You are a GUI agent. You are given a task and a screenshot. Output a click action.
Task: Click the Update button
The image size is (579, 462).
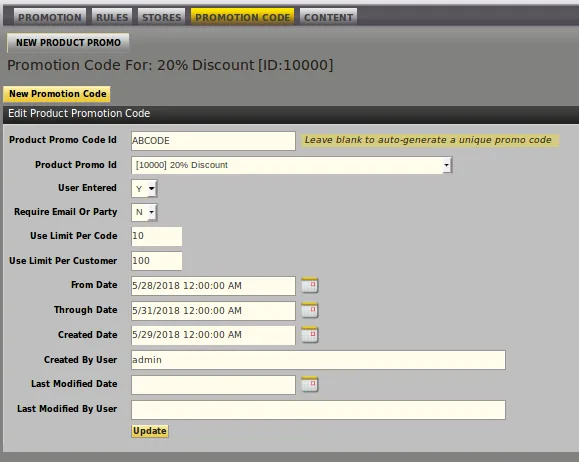click(x=150, y=431)
